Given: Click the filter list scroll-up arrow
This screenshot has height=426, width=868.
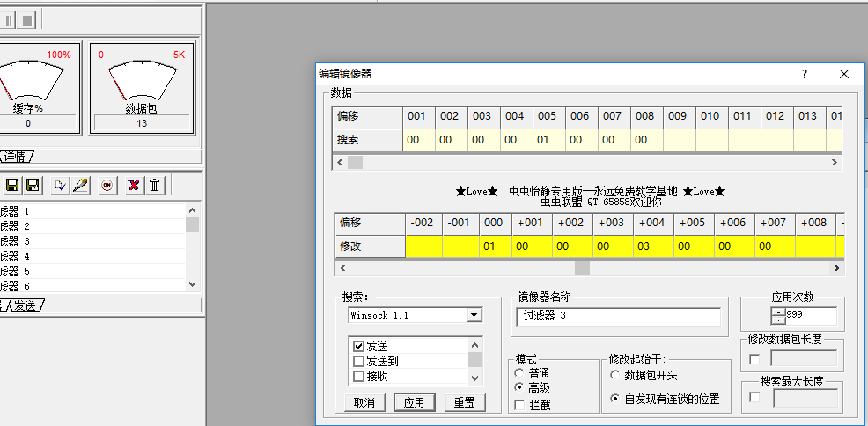Looking at the screenshot, I should click(192, 210).
